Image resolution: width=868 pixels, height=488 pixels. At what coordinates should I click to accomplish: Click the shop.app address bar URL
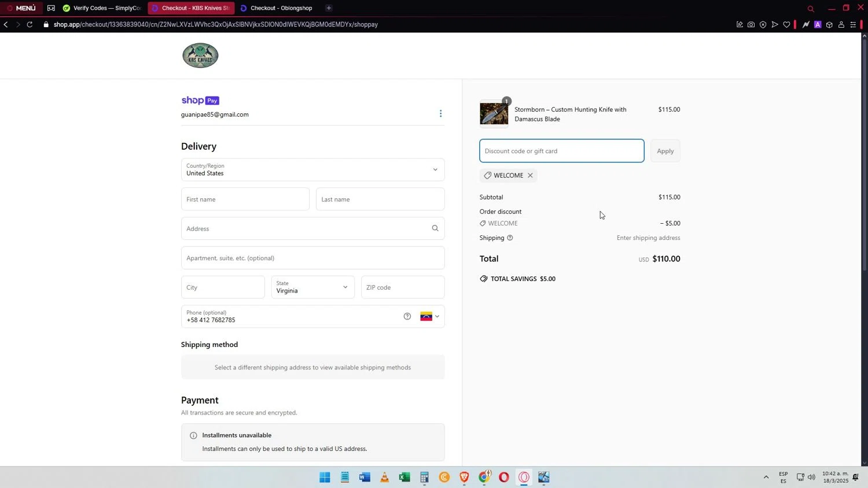(x=216, y=24)
